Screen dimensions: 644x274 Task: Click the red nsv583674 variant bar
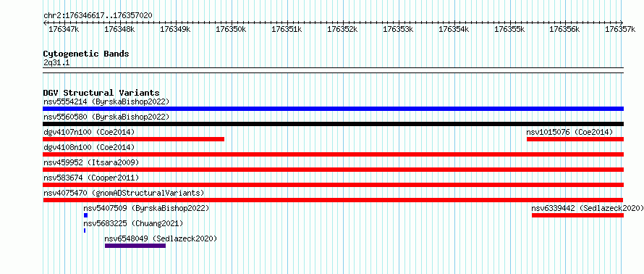click(x=333, y=185)
